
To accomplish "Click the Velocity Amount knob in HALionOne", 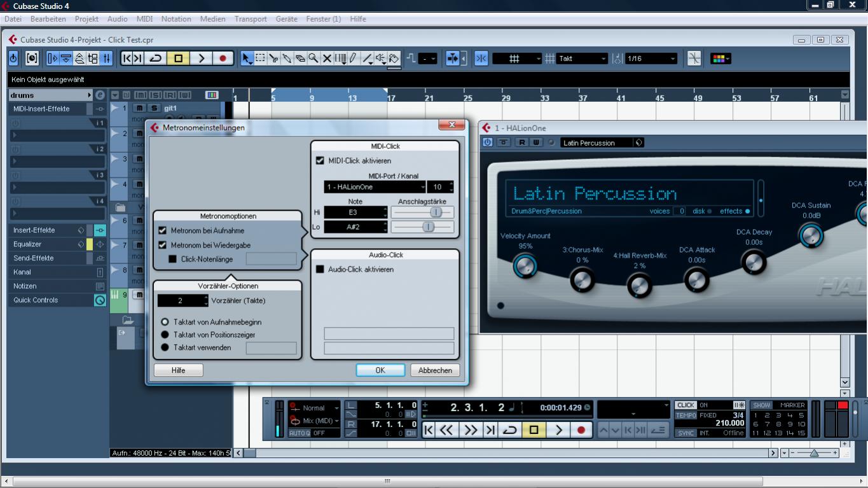I will [525, 265].
